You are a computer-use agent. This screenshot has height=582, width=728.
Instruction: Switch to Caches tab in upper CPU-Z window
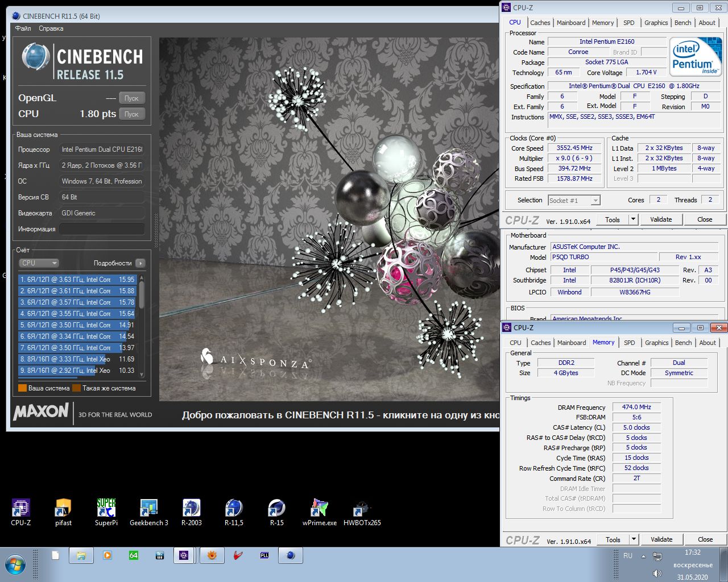tap(540, 23)
